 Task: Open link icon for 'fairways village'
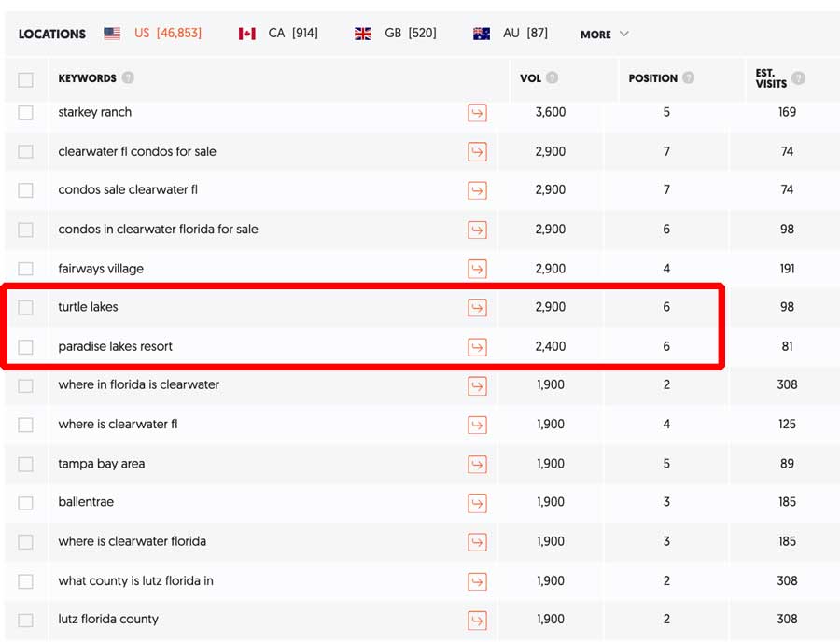coord(477,269)
